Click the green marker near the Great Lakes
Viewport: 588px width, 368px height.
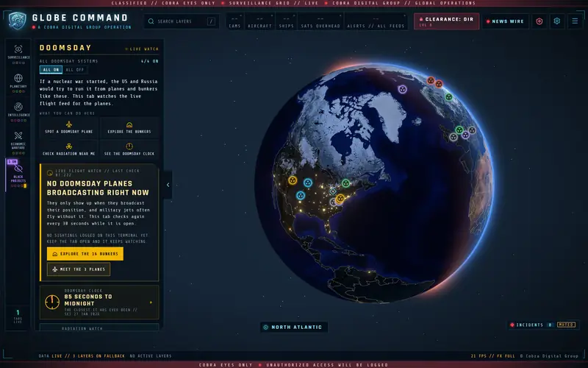345,183
